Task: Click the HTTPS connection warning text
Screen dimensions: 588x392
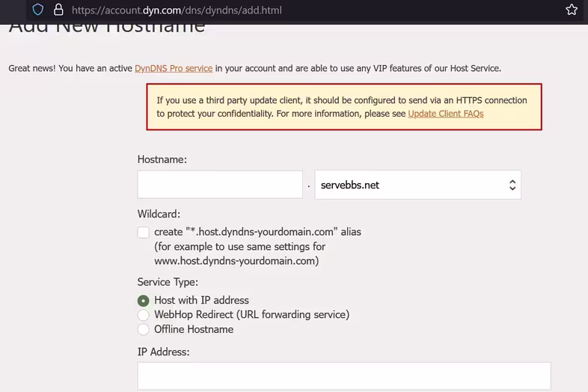Action: [x=342, y=107]
